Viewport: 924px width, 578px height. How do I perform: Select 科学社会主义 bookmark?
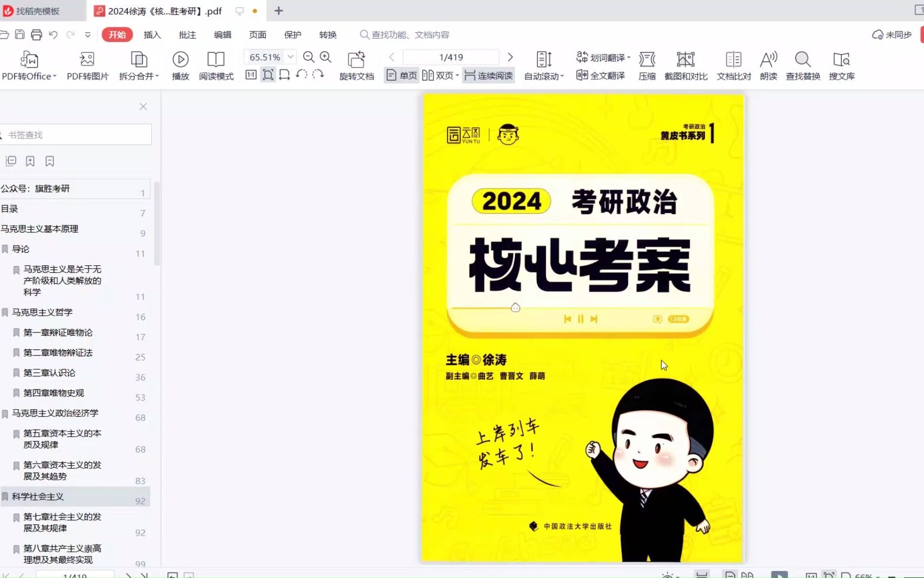pyautogui.click(x=75, y=497)
